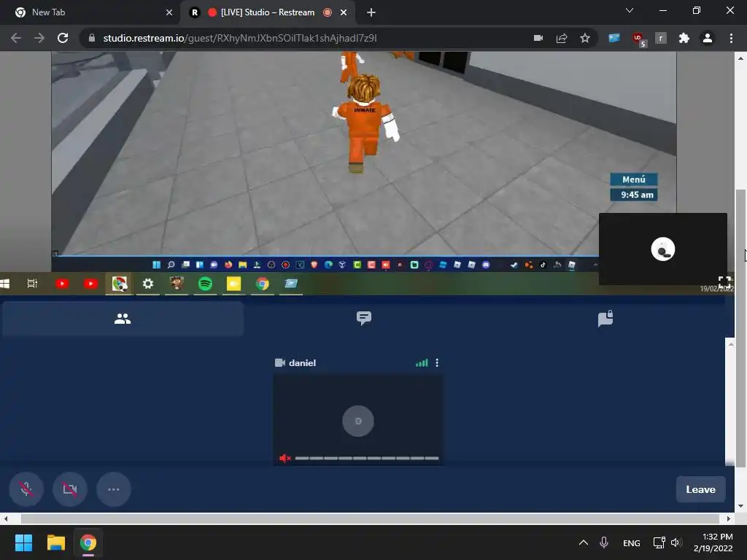747x560 pixels.
Task: Bookmark this tab with the star icon
Action: 585,38
